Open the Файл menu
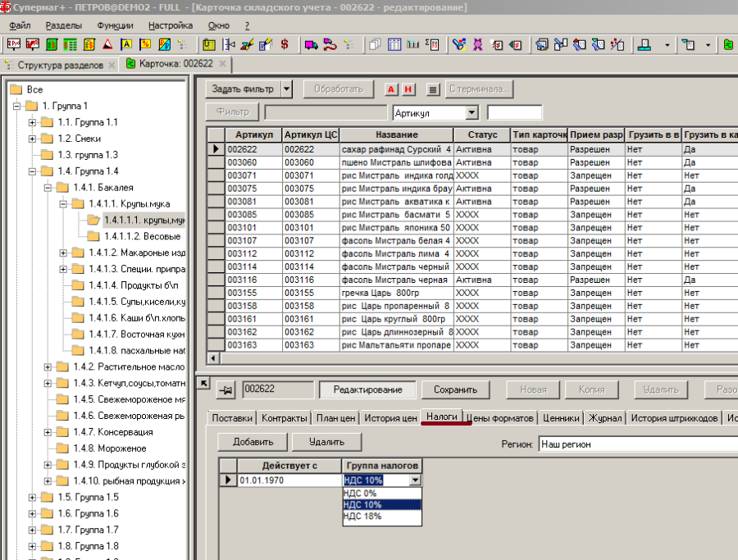 pos(20,25)
